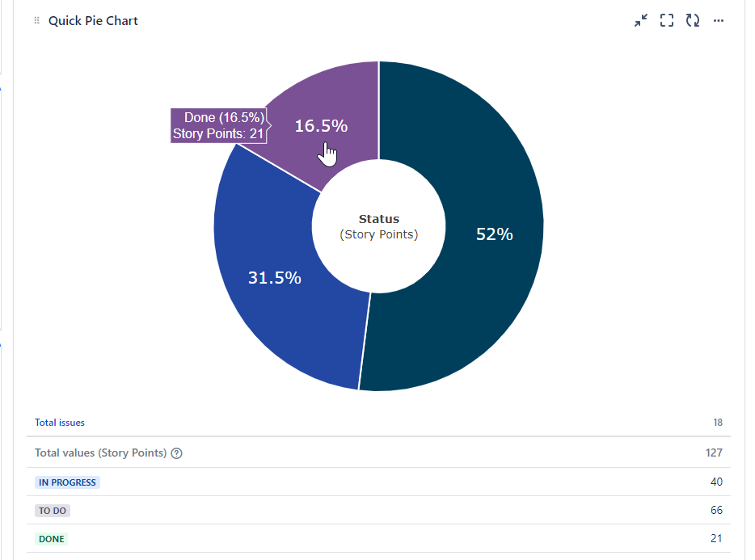The image size is (755, 560).
Task: Toggle the IN PROGRESS legend badge
Action: pyautogui.click(x=67, y=482)
